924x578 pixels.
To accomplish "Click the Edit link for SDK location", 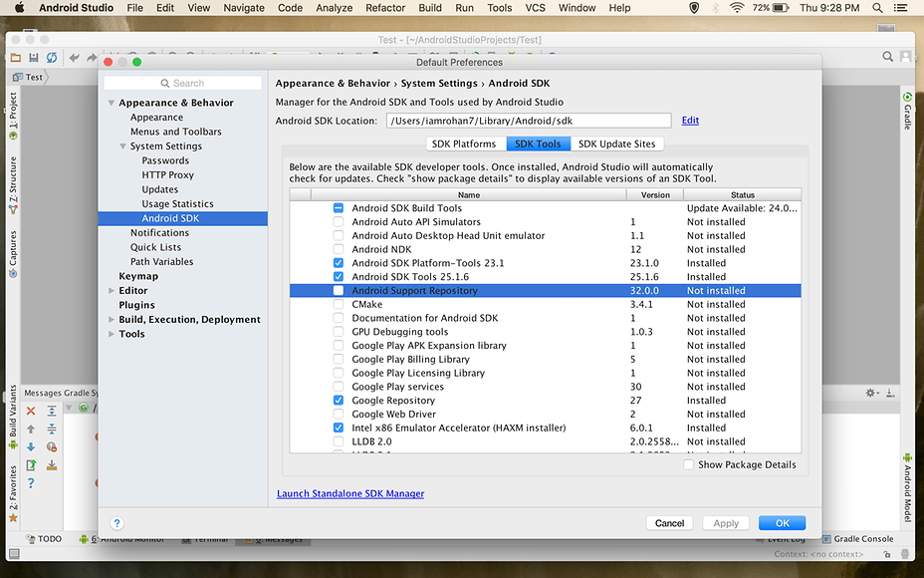I will point(690,121).
